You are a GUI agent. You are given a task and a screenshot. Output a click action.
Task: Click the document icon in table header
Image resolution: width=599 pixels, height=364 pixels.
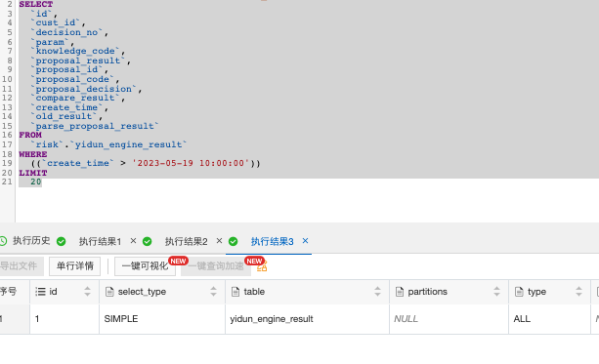[235, 292]
